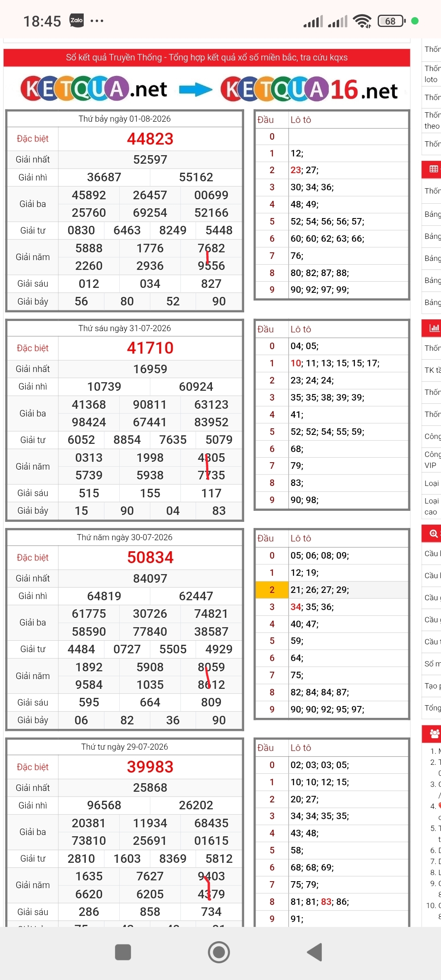Open the date Thứ sáu ngày 31-07-2026
Screen dimensions: 441x980
coord(125,328)
